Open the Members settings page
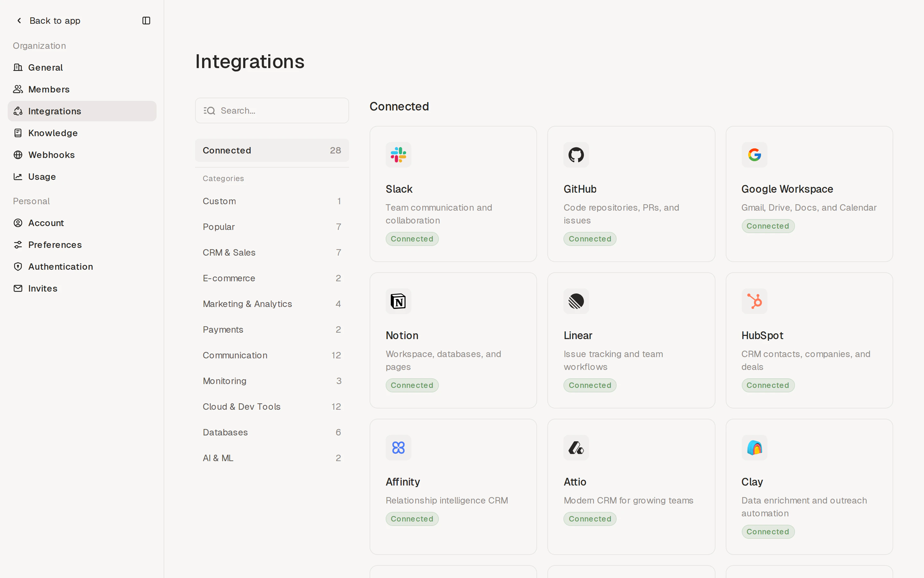The image size is (924, 578). click(82, 89)
